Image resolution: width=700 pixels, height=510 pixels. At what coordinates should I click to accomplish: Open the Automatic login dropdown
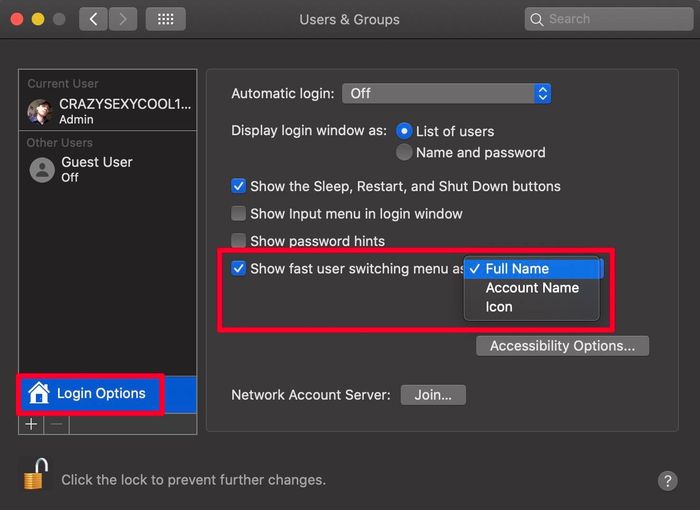click(446, 93)
